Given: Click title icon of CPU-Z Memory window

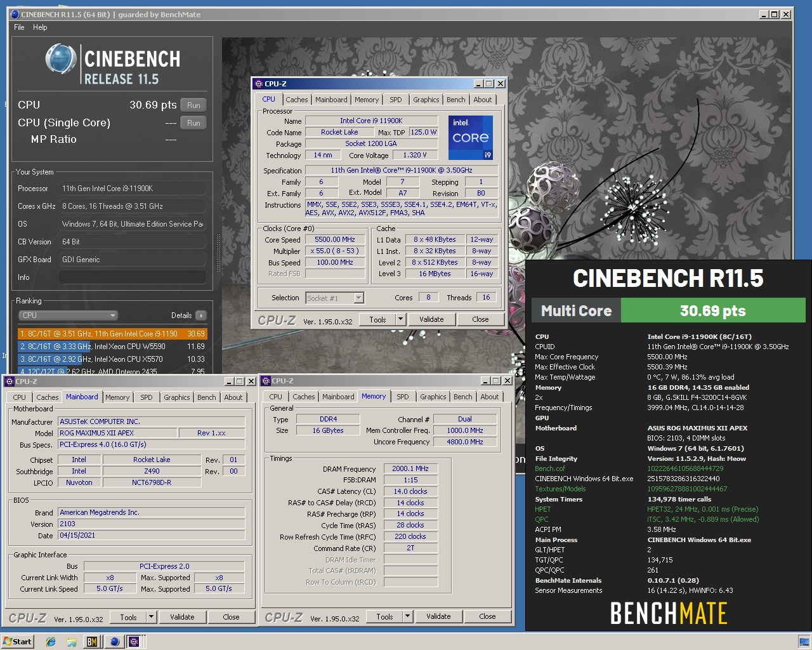Looking at the screenshot, I should coord(266,381).
